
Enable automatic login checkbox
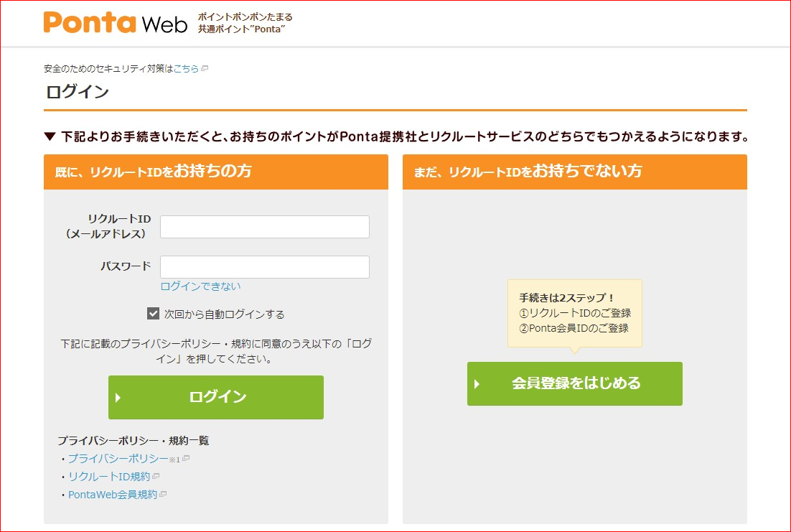pyautogui.click(x=153, y=313)
